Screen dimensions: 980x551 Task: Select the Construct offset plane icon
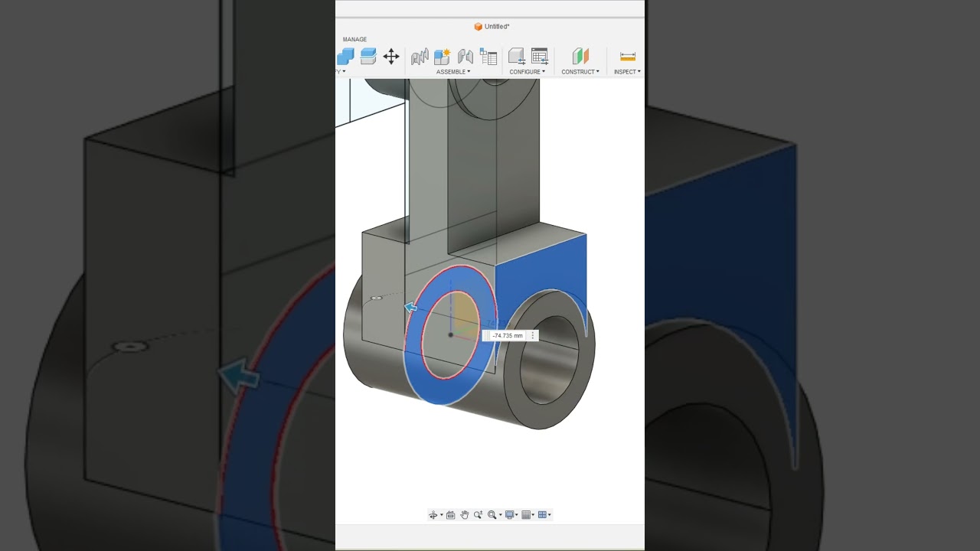pyautogui.click(x=580, y=56)
